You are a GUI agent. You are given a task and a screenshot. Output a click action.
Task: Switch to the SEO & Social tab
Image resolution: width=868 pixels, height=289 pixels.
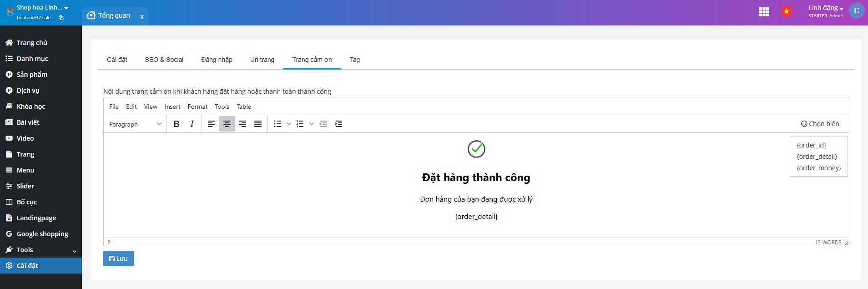click(164, 60)
